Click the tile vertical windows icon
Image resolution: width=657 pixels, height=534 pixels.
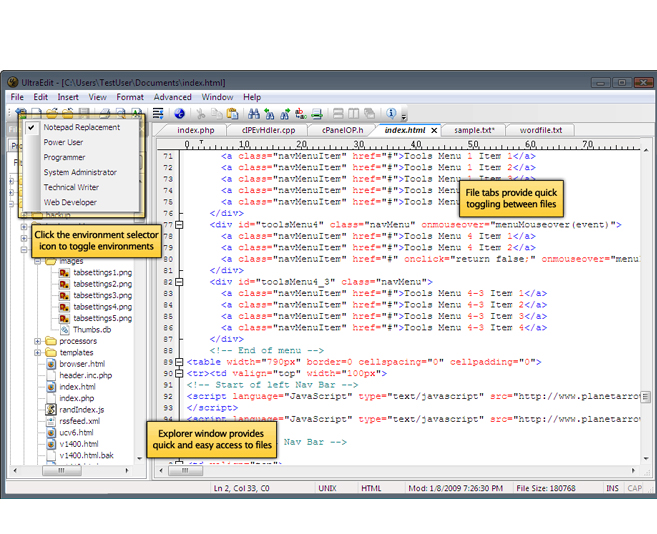[354, 114]
